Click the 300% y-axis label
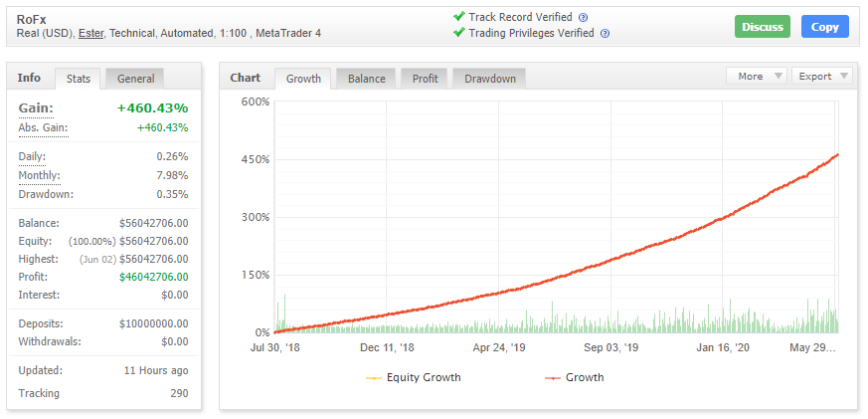This screenshot has height=419, width=868. [x=256, y=217]
